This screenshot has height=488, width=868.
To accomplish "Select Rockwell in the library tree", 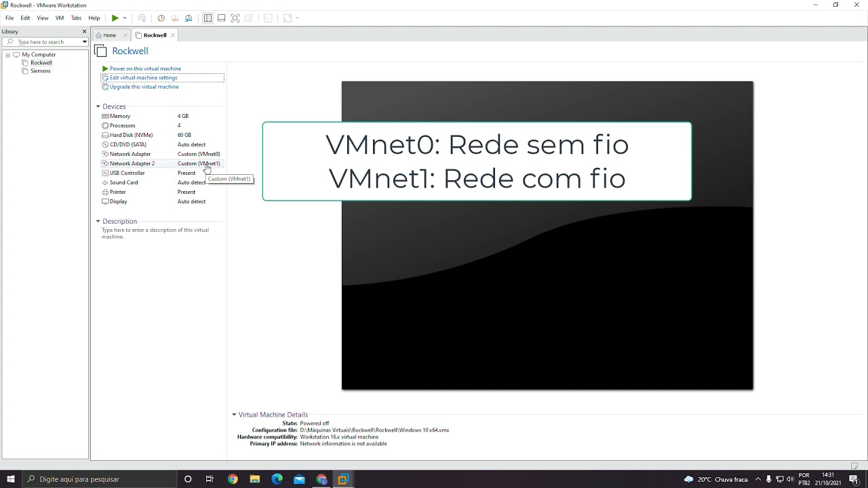I will point(41,62).
